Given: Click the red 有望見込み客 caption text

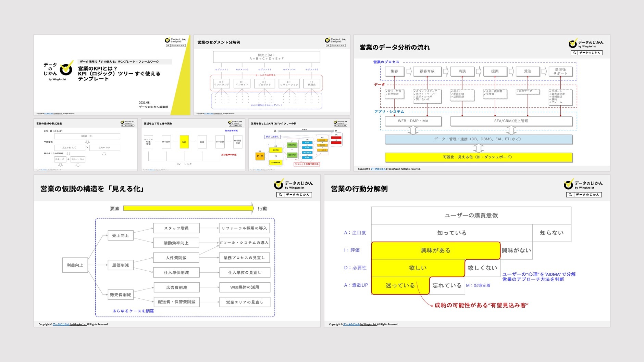Looking at the screenshot, I should tap(481, 305).
